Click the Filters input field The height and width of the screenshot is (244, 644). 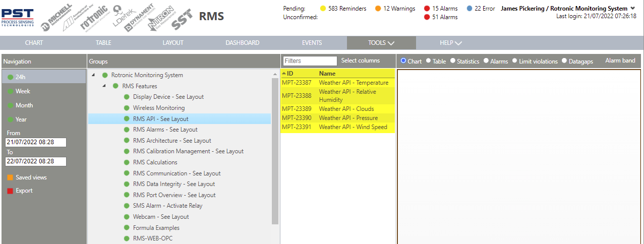pyautogui.click(x=310, y=61)
